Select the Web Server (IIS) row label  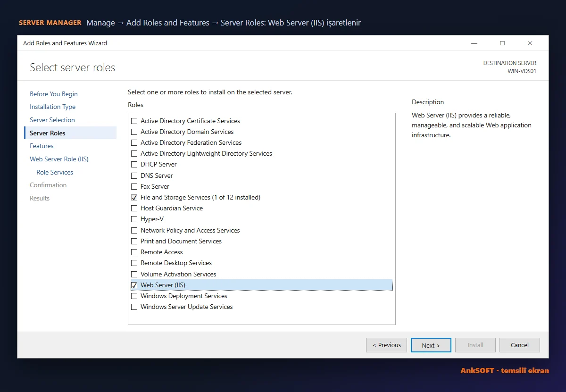pyautogui.click(x=163, y=285)
